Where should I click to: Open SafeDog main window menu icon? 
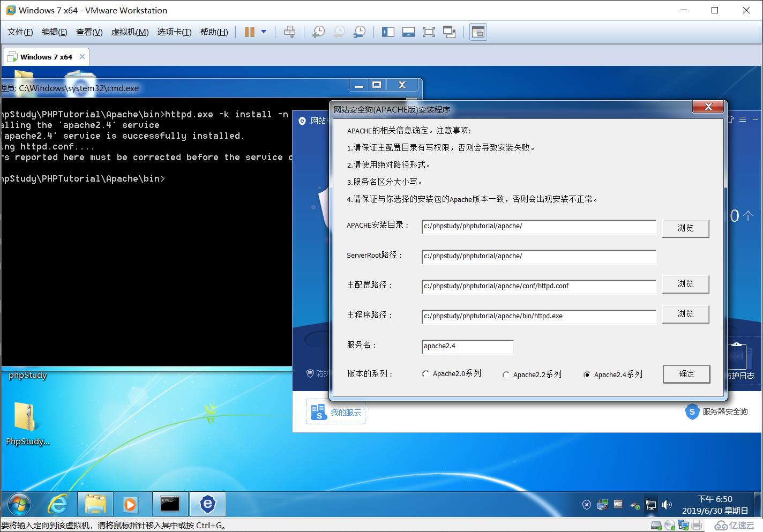pos(743,119)
